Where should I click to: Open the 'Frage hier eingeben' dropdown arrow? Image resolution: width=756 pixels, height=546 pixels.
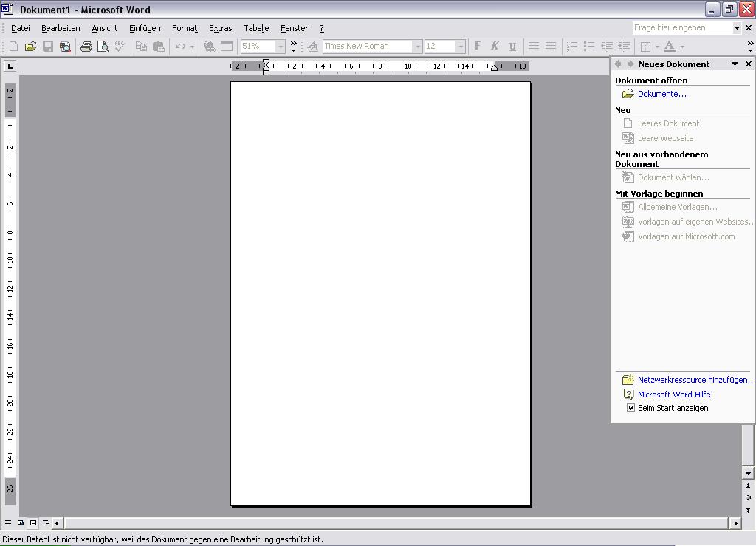click(737, 28)
